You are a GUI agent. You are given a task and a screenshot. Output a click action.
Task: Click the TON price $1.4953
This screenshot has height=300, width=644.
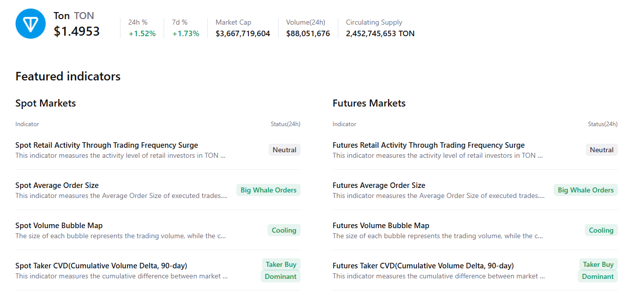76,32
